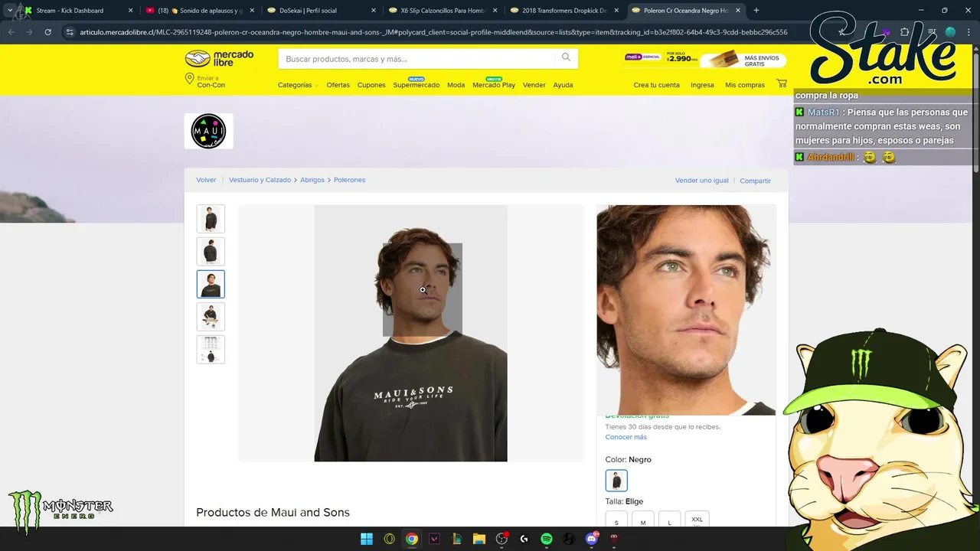Open the Windows Start menu
The image size is (980, 551).
point(367,539)
